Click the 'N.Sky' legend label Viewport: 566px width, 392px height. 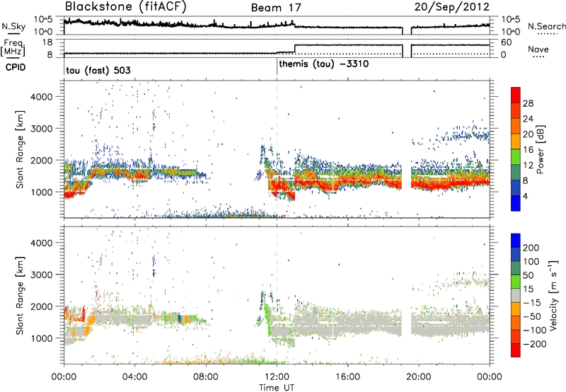point(13,26)
